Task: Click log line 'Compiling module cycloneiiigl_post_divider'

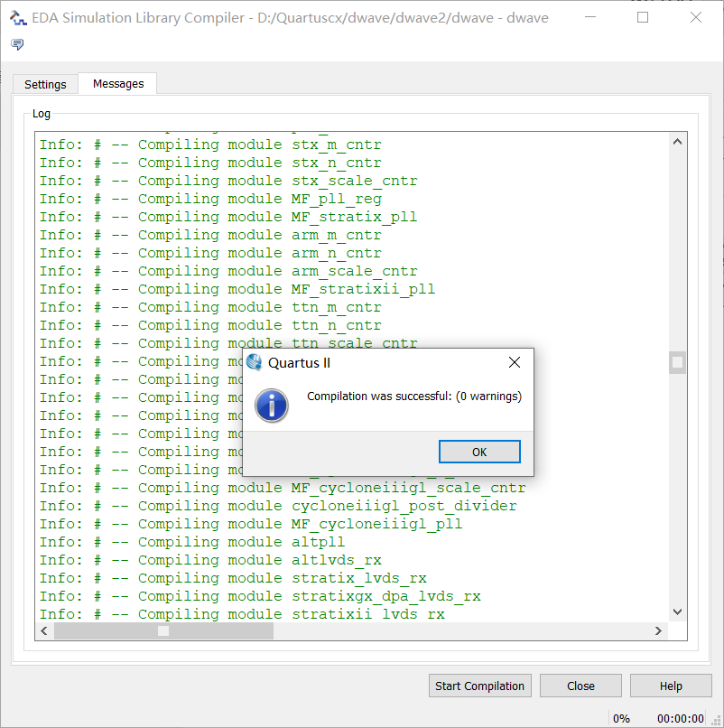Action: (x=278, y=507)
